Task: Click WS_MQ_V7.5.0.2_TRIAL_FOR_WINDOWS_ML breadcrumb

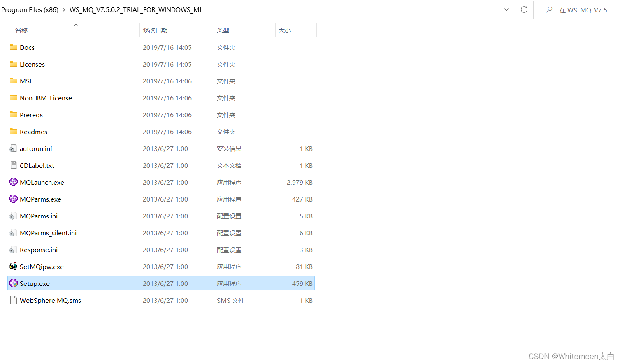Action: [136, 9]
